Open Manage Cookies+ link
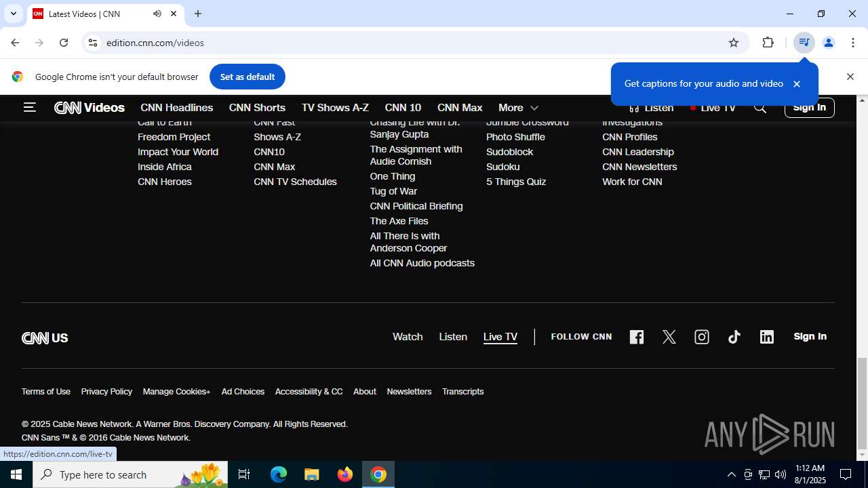The height and width of the screenshot is (488, 868). coord(176,392)
